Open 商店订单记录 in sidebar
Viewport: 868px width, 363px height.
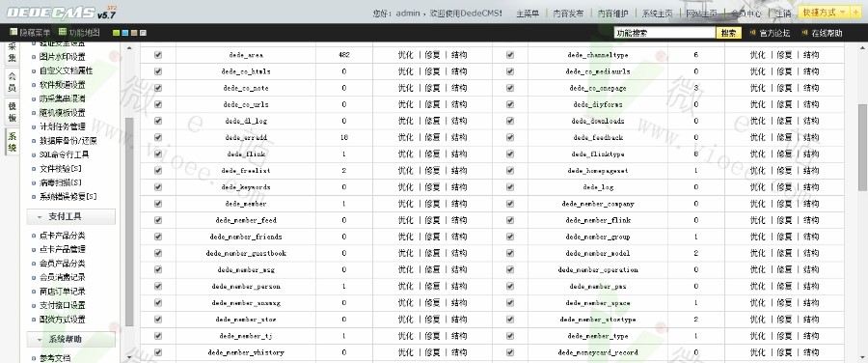(x=63, y=292)
